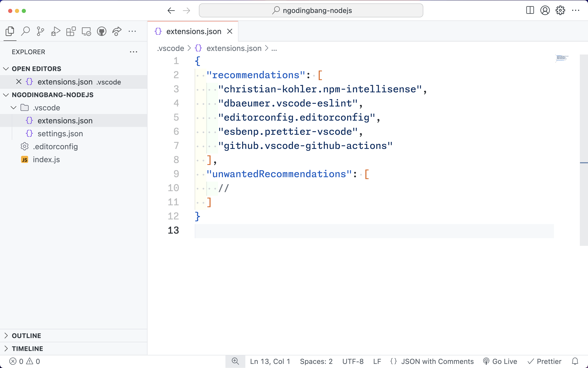Open the notifications bell
The image size is (588, 368).
pyautogui.click(x=575, y=361)
